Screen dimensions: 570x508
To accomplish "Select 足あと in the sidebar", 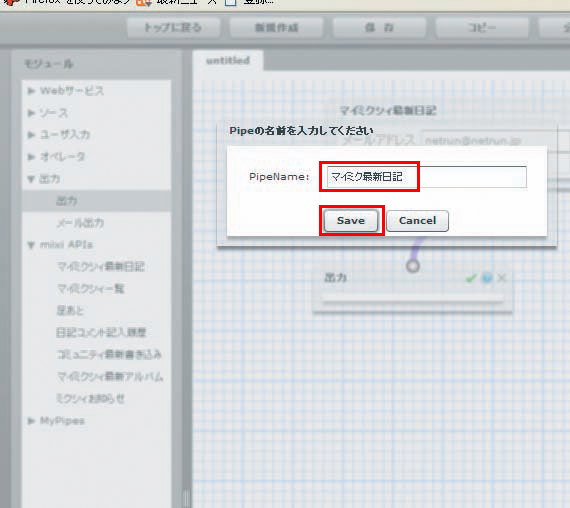I will click(70, 311).
